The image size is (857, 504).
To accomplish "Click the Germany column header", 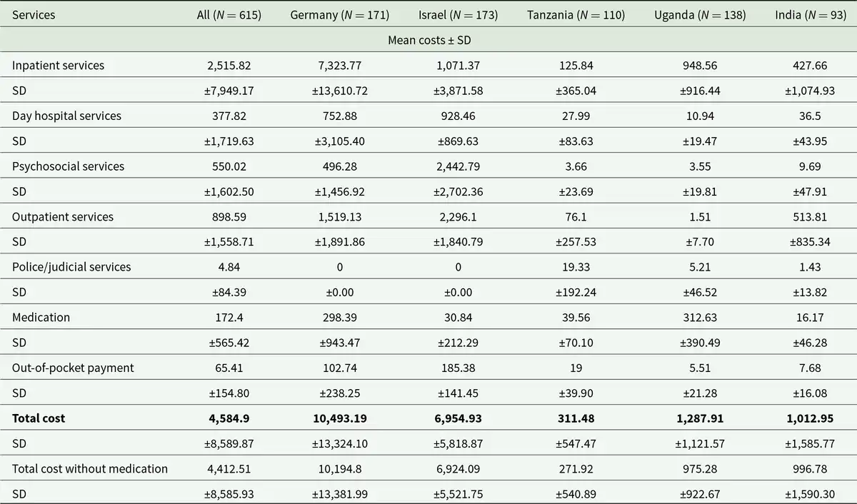I will tap(339, 15).
